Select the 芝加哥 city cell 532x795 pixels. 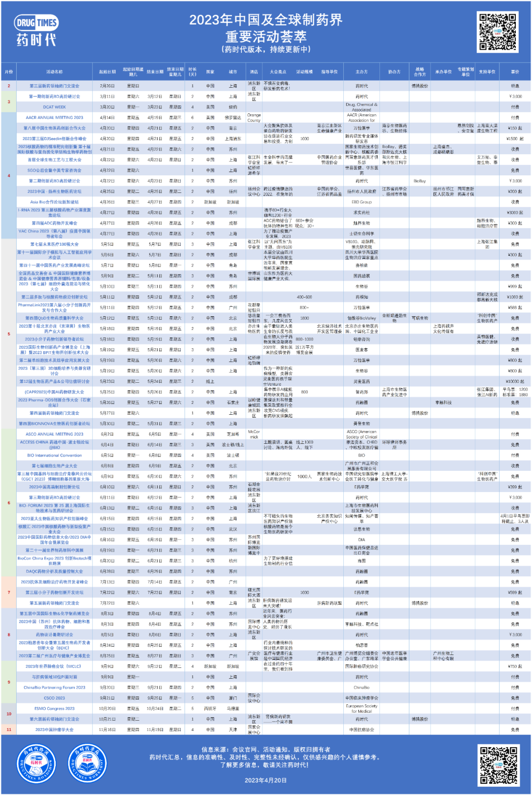[x=233, y=434]
